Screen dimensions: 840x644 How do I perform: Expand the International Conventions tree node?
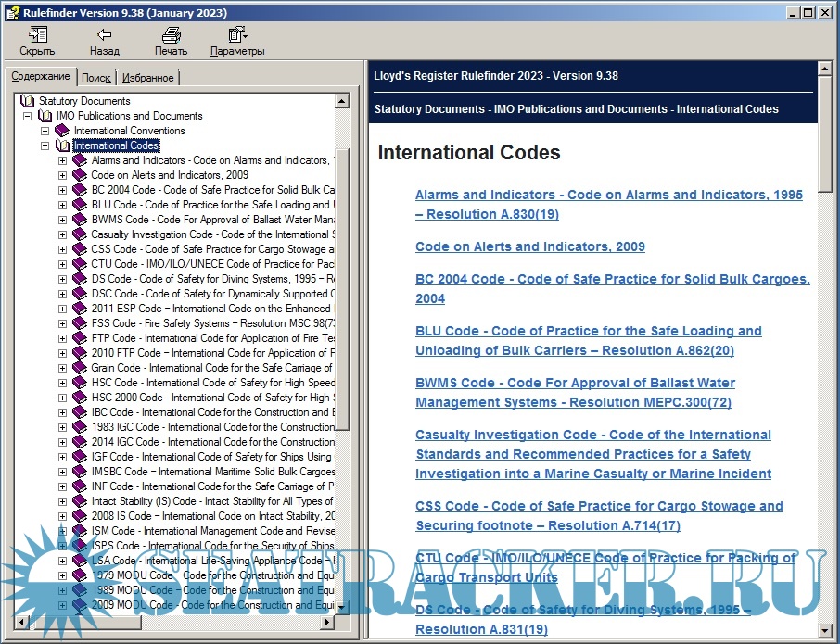(x=45, y=130)
